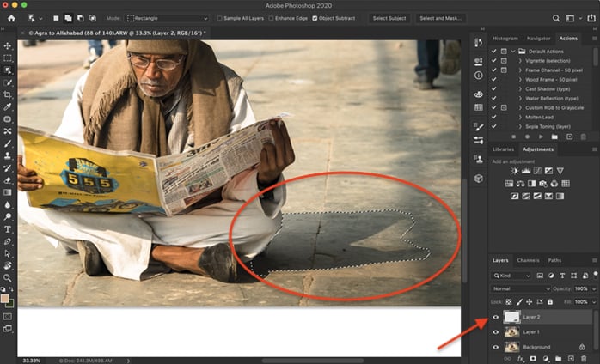Hide Layer 2 with its eye icon
This screenshot has width=600, height=364.
(x=496, y=317)
